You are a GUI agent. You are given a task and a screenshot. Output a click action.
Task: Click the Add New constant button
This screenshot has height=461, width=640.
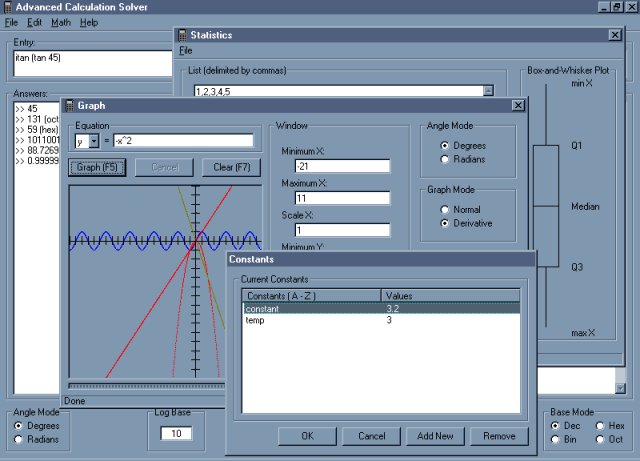click(435, 436)
